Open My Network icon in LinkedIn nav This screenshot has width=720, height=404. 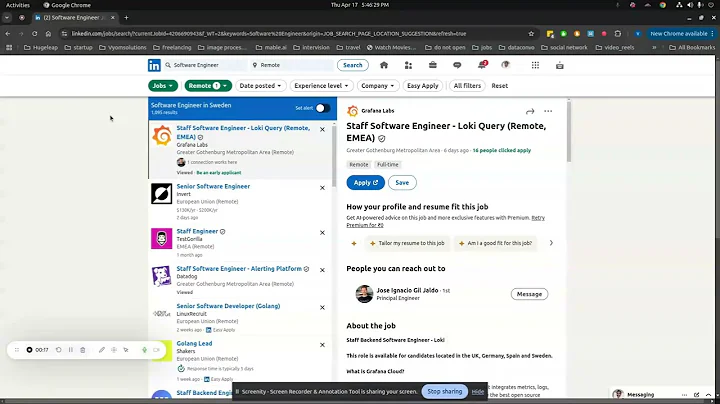coord(408,65)
